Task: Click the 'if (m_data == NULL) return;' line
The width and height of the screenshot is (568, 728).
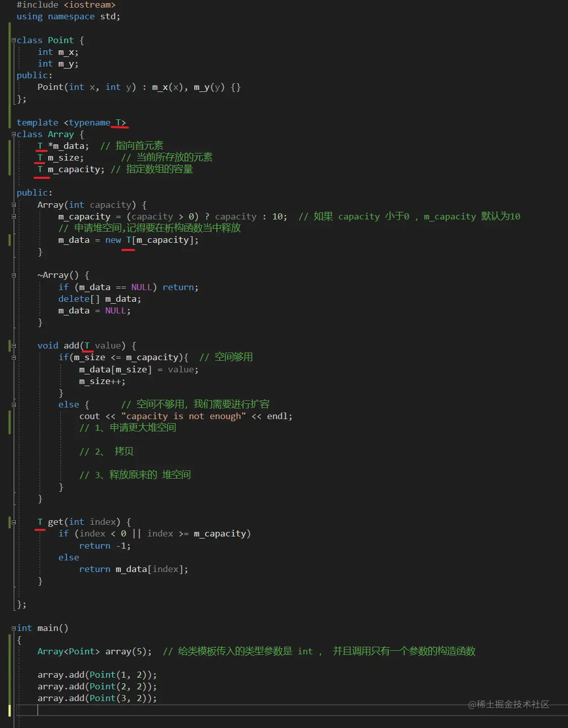Action: (x=128, y=287)
